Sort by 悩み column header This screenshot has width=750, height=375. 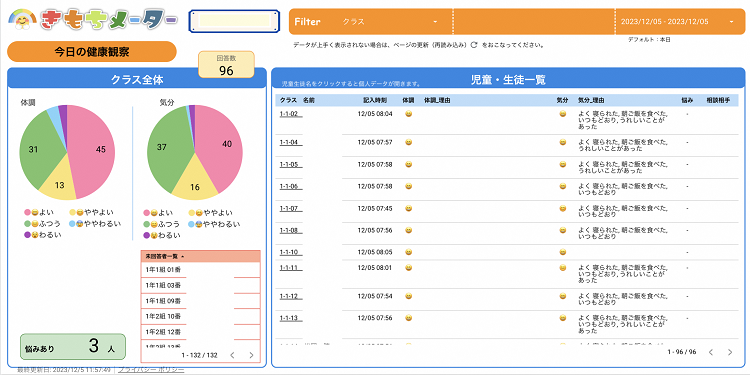point(686,100)
